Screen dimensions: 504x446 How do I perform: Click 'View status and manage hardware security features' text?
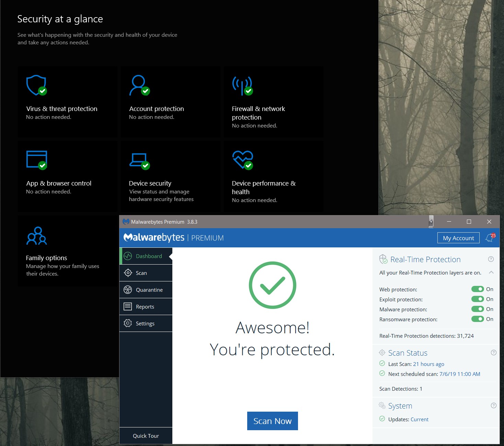coord(161,195)
